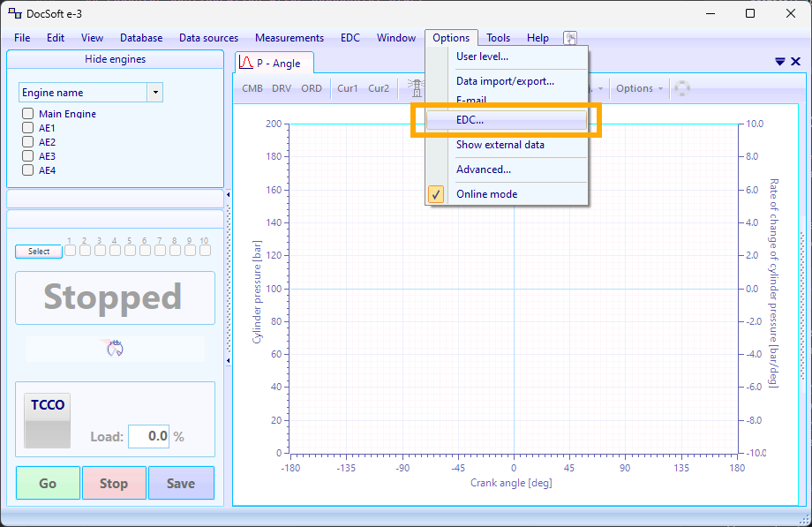
Task: Click the collapse arrow on the left panel divider
Action: (228, 194)
